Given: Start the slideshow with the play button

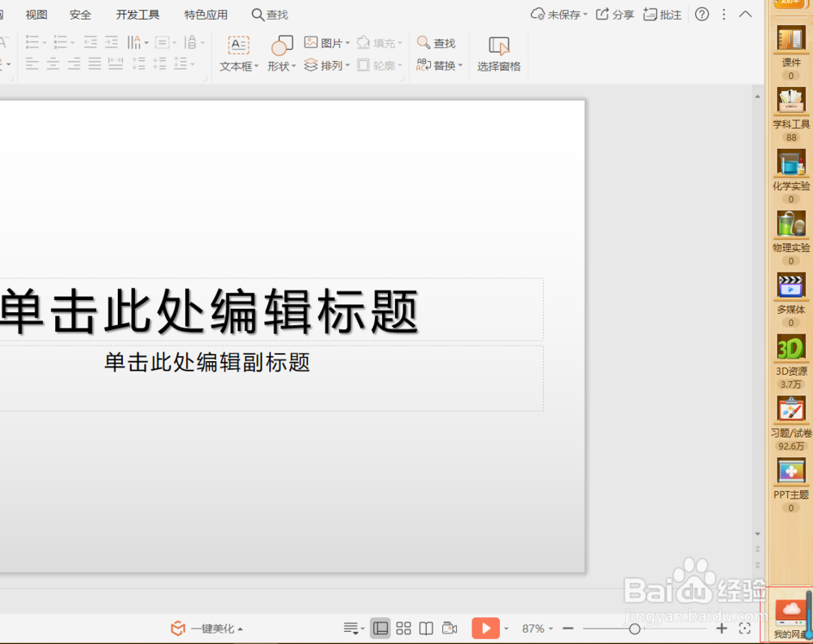Looking at the screenshot, I should (486, 628).
